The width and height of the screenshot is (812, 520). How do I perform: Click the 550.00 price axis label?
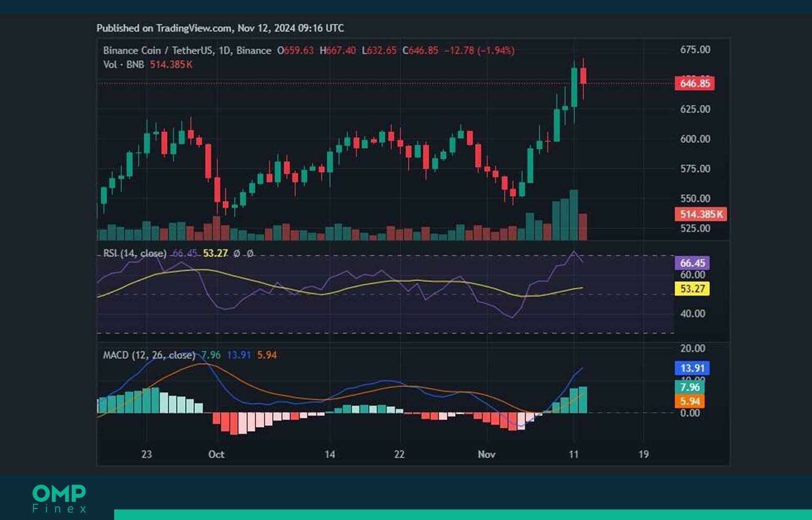[x=695, y=199]
